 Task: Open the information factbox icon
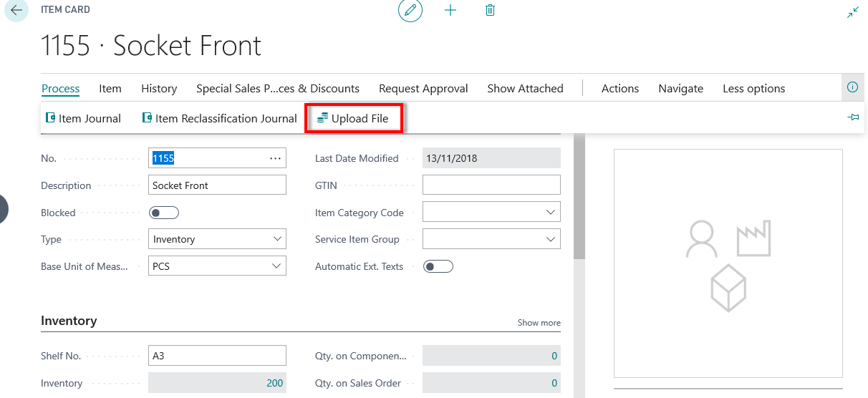(x=852, y=87)
